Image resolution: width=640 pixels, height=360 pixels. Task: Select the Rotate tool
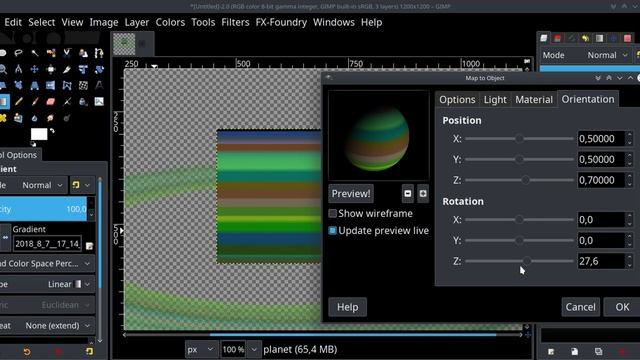point(99,69)
